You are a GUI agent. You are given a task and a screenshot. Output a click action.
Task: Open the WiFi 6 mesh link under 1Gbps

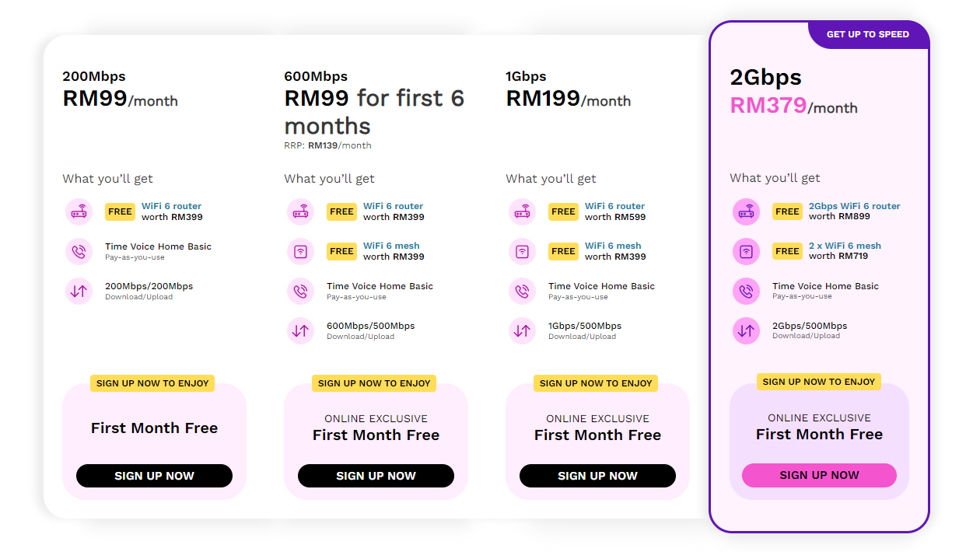613,246
